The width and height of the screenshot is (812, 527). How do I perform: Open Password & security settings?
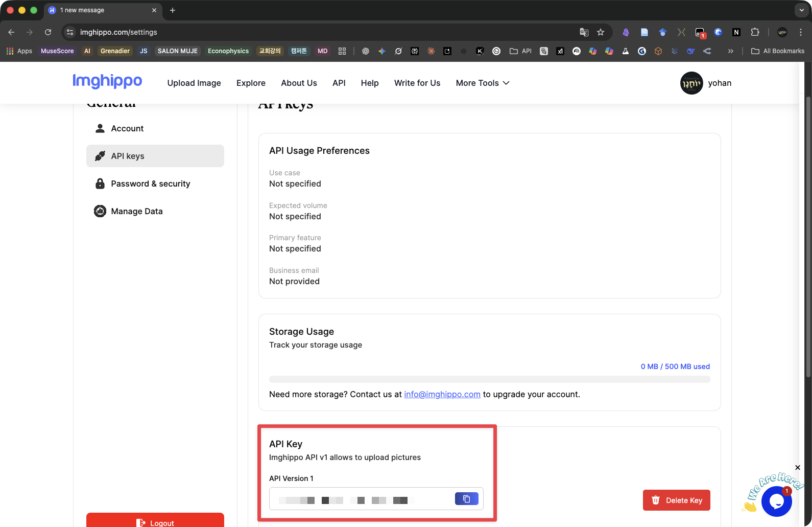pyautogui.click(x=155, y=184)
